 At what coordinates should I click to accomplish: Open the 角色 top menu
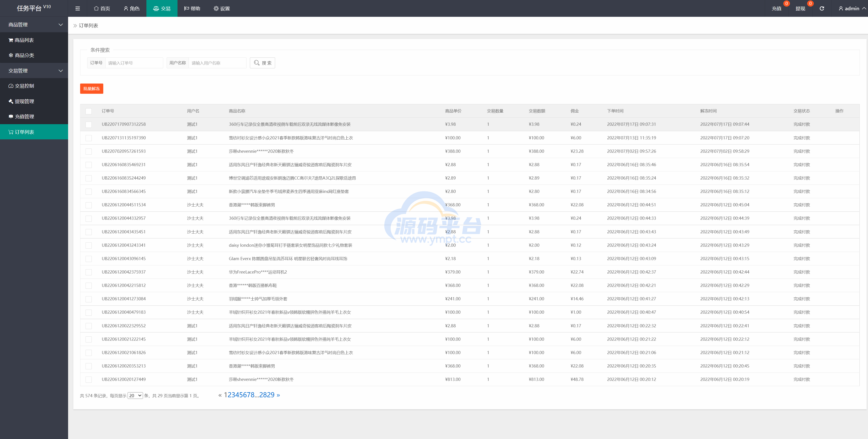click(131, 8)
